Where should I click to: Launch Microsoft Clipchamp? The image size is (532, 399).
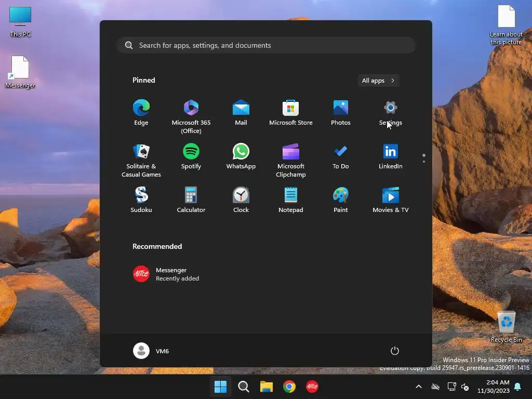click(291, 160)
